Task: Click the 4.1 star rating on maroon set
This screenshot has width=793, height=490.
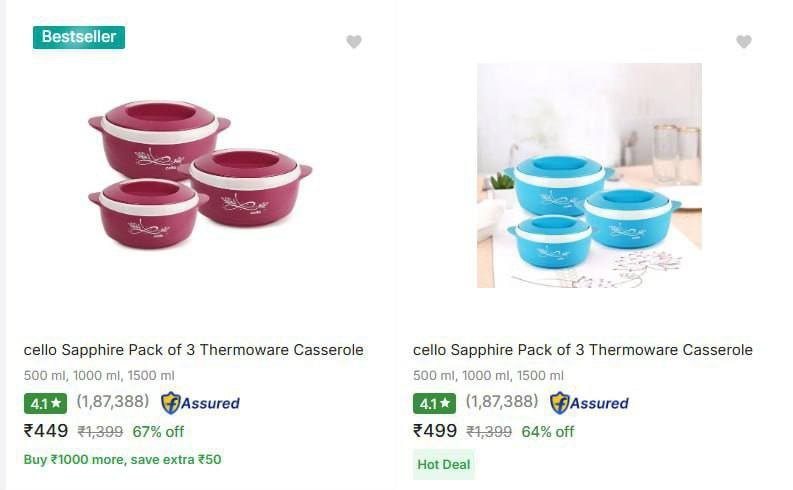Action: click(x=46, y=404)
